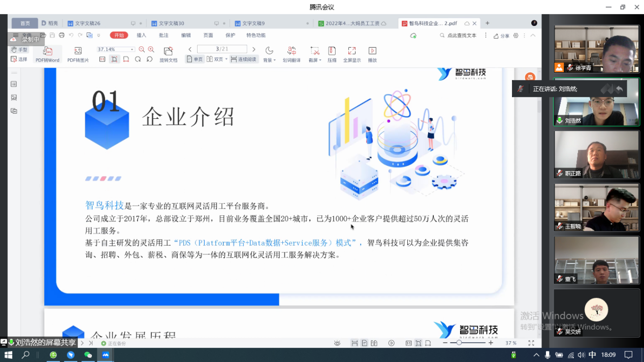Open the 插入 ribbon tab

(142, 36)
